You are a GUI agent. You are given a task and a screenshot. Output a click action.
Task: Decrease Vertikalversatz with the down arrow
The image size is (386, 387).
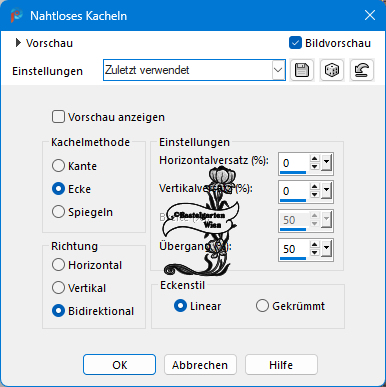314,195
